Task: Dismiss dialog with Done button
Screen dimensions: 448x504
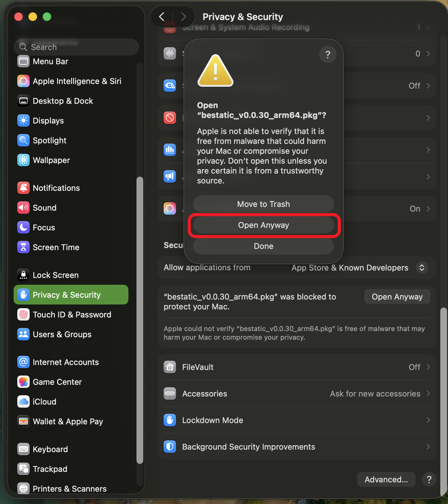Action: tap(263, 246)
